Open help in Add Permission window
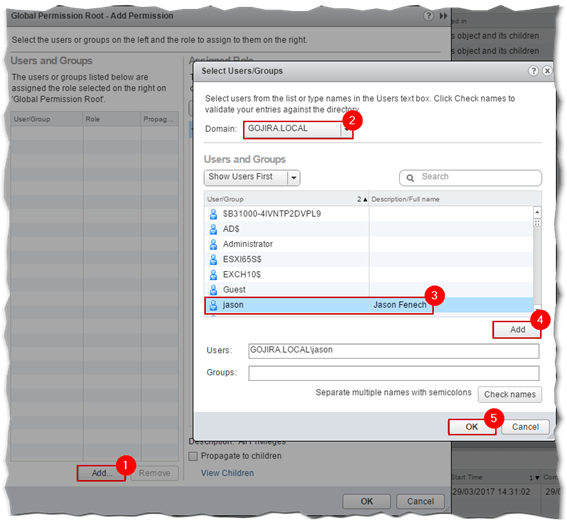567x525 pixels. (429, 16)
